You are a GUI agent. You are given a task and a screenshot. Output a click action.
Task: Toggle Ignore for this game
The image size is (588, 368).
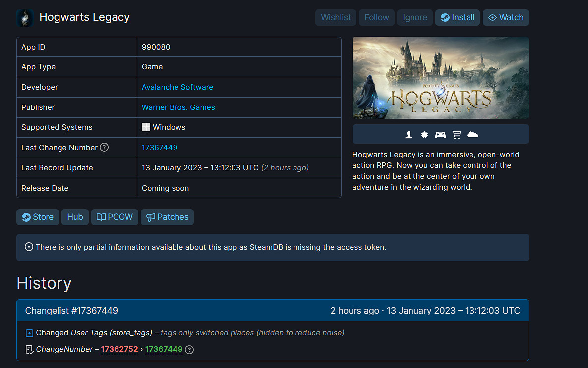pos(415,17)
